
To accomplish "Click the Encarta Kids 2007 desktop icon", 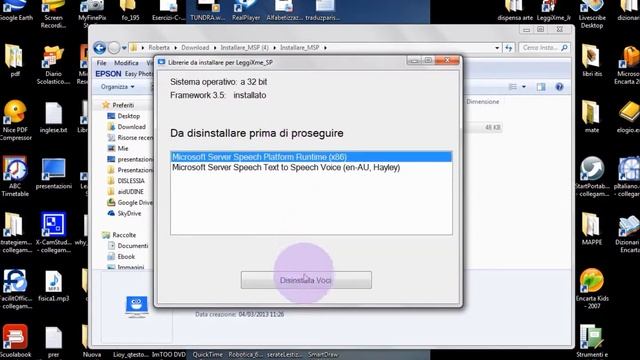I will pyautogui.click(x=592, y=288).
